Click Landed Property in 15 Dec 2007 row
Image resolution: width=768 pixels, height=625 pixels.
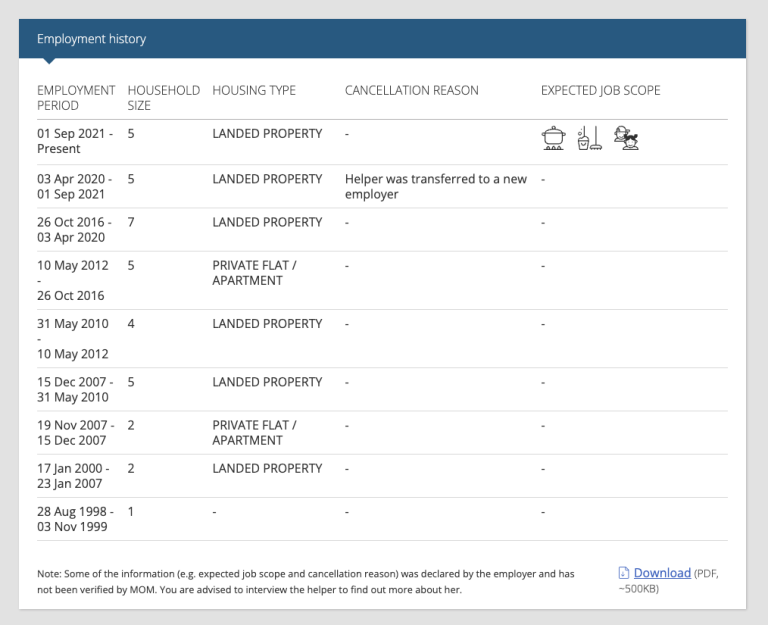(x=267, y=382)
